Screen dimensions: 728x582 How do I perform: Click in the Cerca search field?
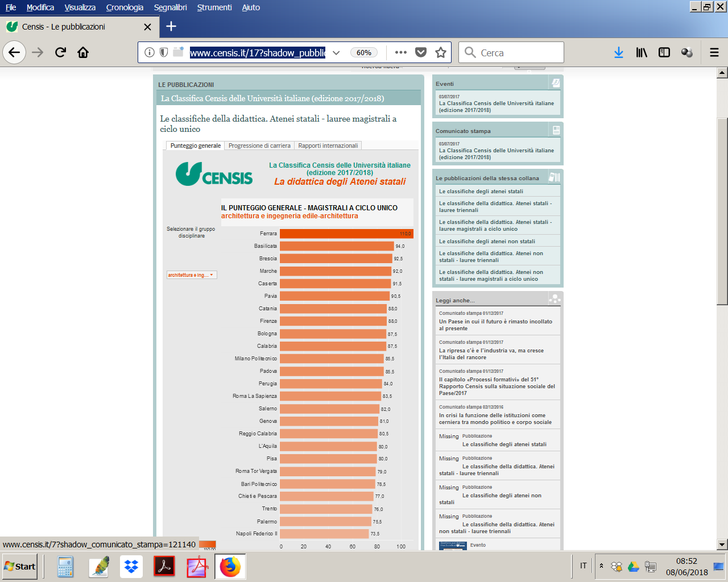[511, 52]
